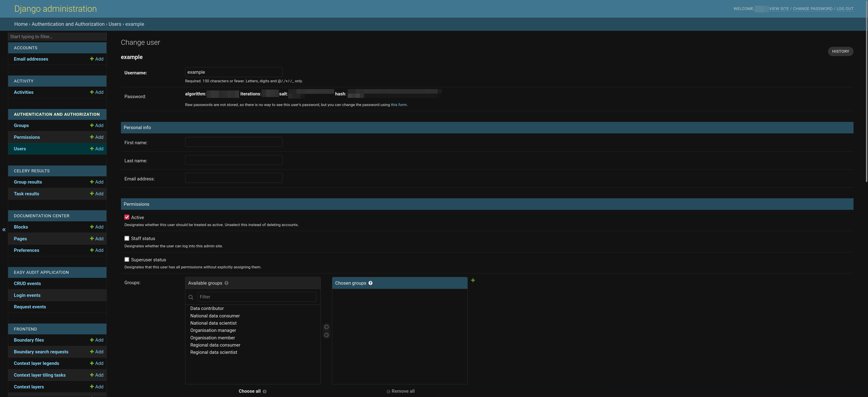Image resolution: width=868 pixels, height=397 pixels.
Task: Click the Email address field
Action: pos(234,178)
